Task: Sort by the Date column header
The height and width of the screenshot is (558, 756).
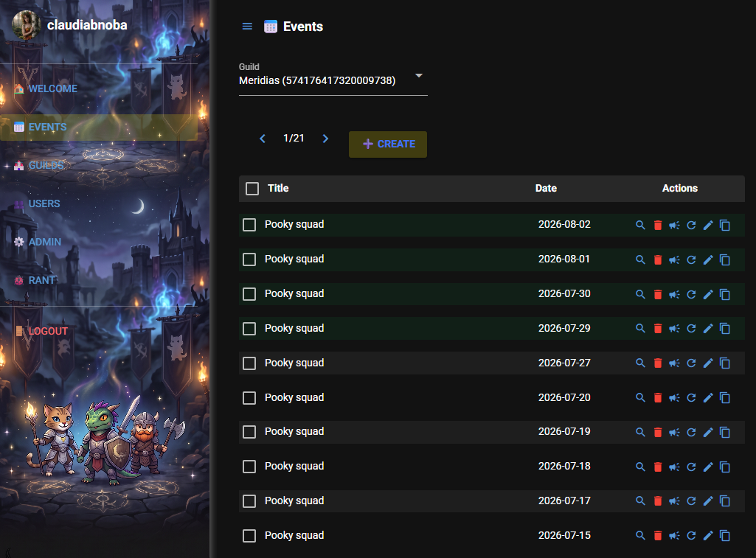Action: coord(546,189)
